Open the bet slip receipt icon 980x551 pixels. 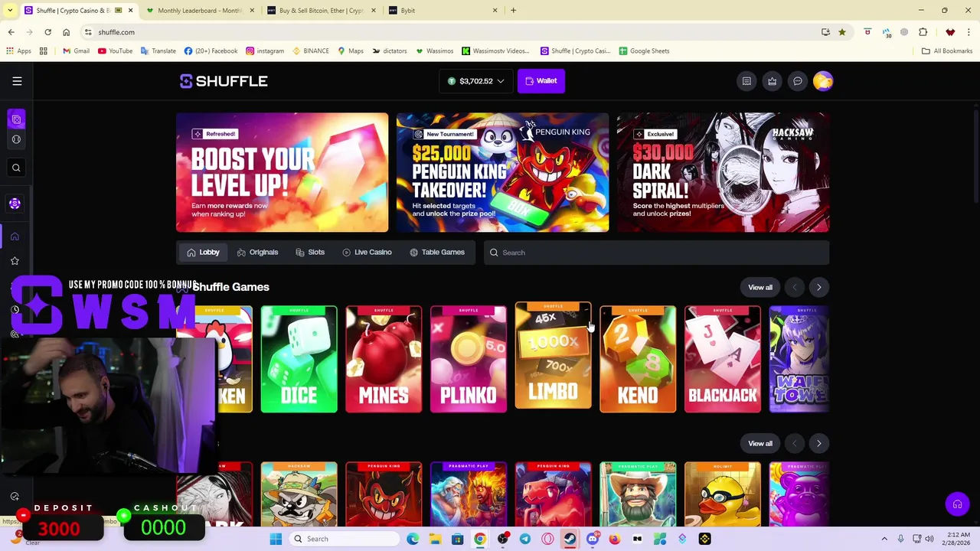point(746,81)
